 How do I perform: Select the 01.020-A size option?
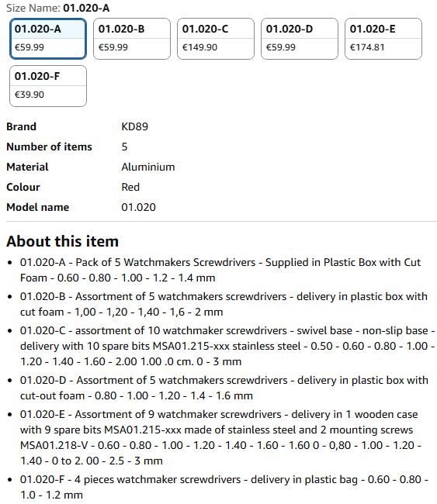[x=48, y=39]
